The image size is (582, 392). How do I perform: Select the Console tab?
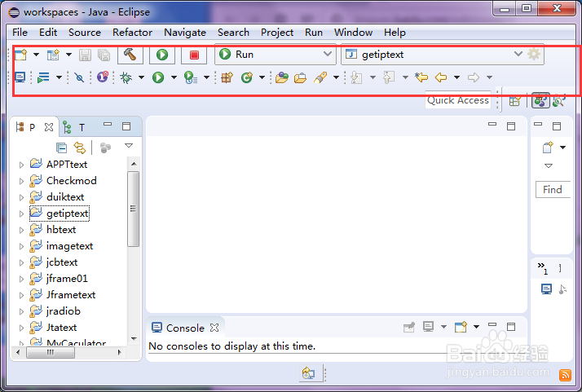click(185, 328)
